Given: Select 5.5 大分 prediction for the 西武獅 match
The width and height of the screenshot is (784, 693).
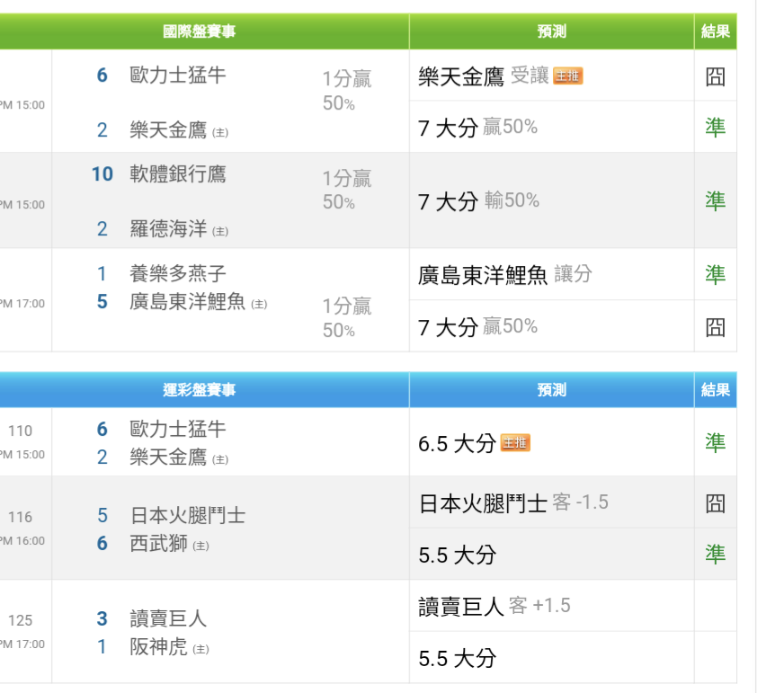Looking at the screenshot, I should click(457, 555).
